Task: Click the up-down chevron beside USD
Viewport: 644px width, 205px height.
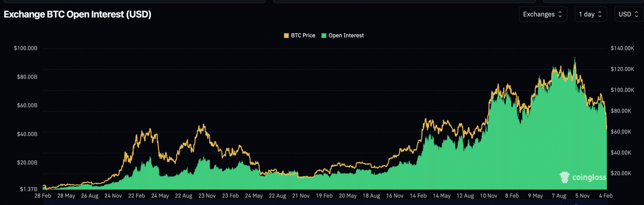Action: click(637, 14)
